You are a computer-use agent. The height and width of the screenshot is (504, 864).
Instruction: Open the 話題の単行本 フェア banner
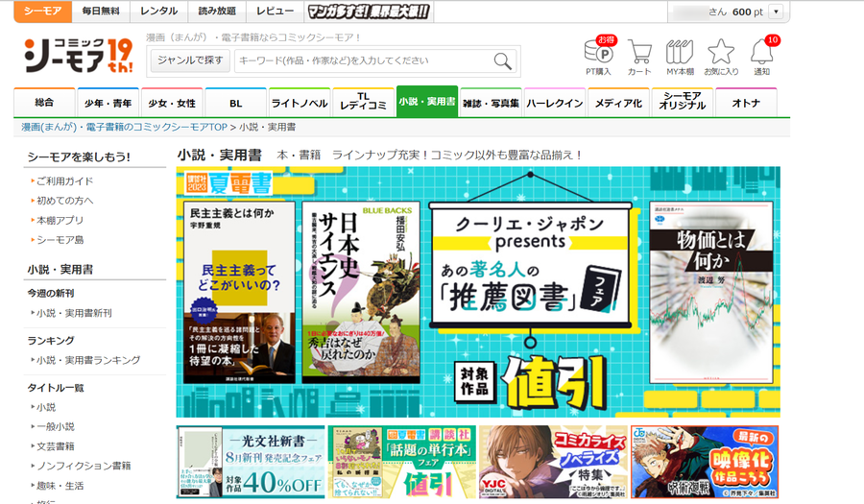pos(402,462)
